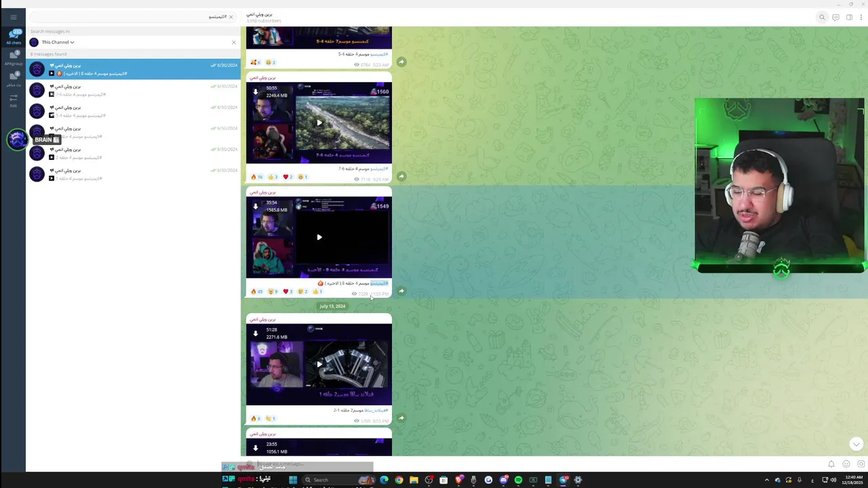The width and height of the screenshot is (868, 488).
Task: Play the 50:55 video for episodes 7-6
Action: 319,123
